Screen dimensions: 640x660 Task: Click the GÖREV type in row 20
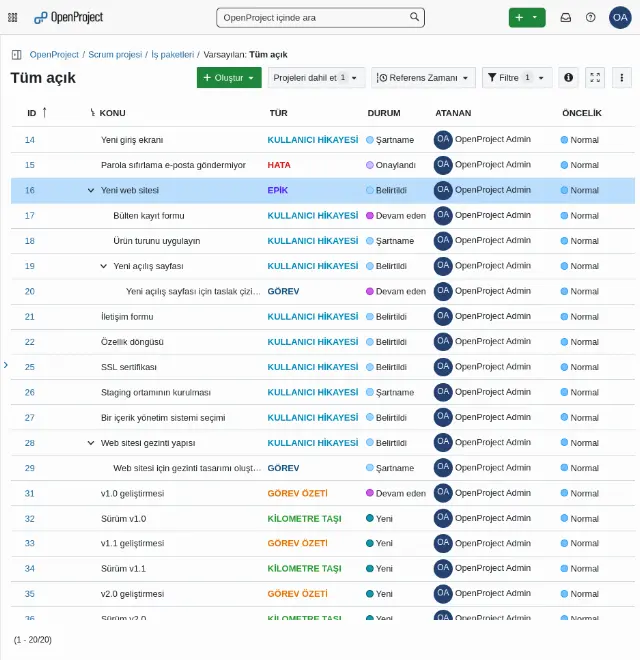(283, 291)
